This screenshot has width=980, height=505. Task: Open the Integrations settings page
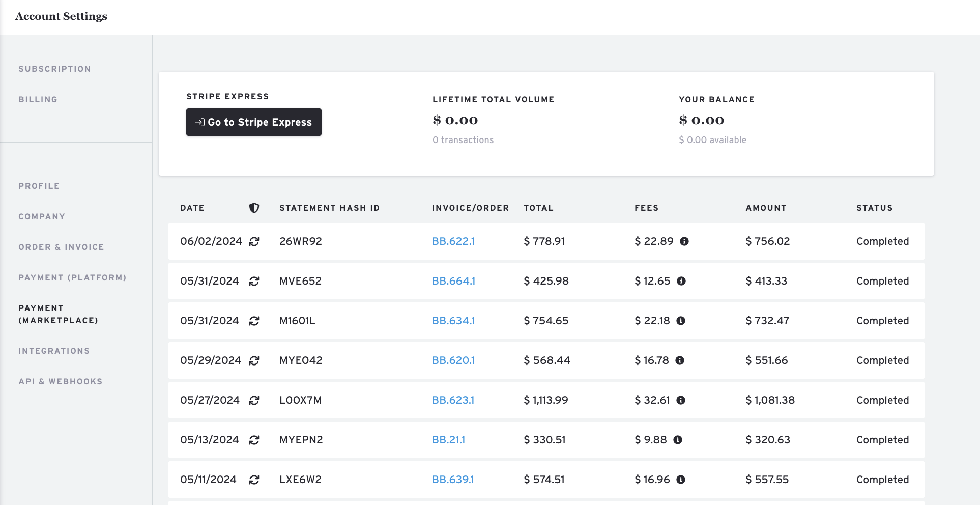click(54, 351)
